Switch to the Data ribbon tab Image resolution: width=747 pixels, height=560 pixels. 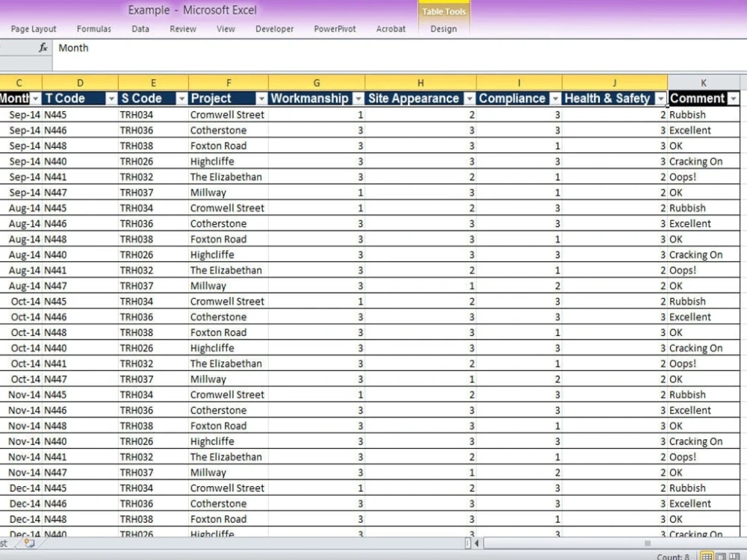coord(140,29)
